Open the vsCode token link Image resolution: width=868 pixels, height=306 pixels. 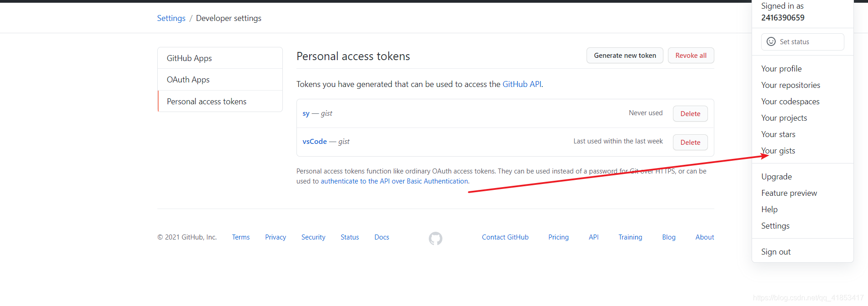[315, 142]
